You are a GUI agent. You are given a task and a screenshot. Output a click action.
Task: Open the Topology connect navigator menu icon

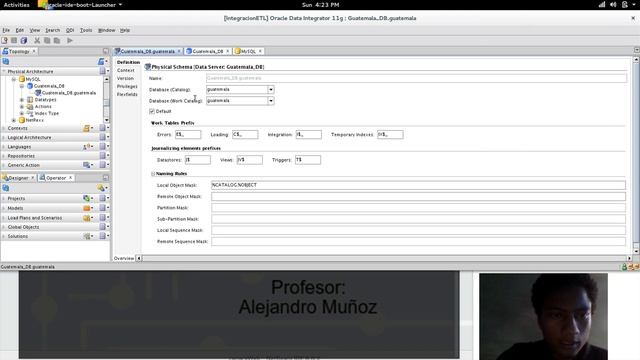pyautogui.click(x=102, y=62)
